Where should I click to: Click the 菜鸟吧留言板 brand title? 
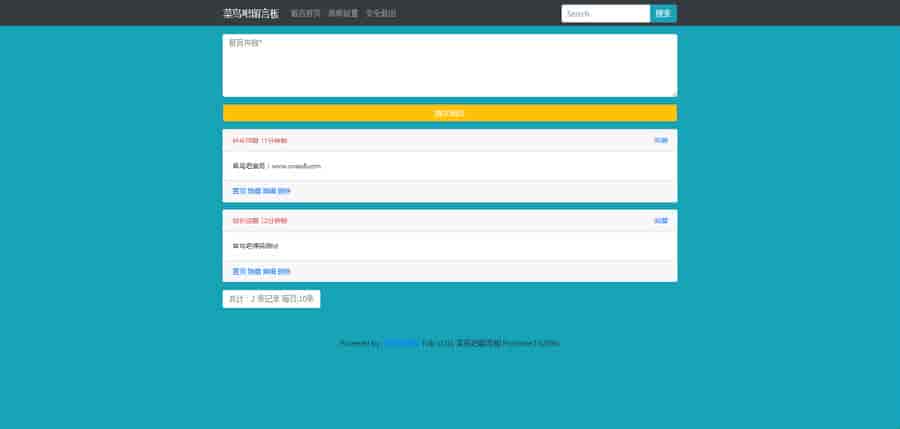[x=250, y=14]
